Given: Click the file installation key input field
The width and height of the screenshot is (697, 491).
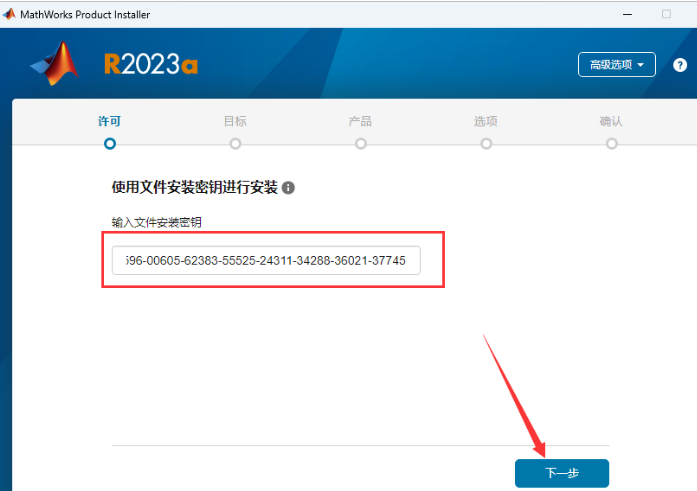Looking at the screenshot, I should pyautogui.click(x=266, y=260).
